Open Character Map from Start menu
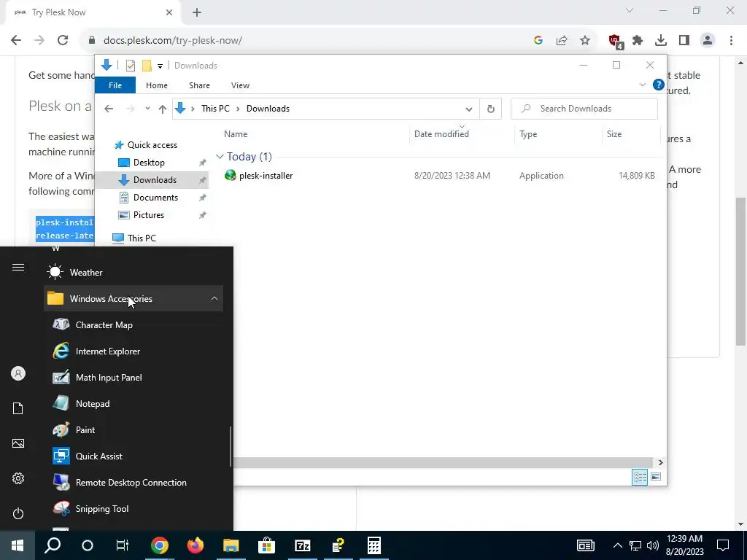This screenshot has height=560, width=747. point(133,324)
